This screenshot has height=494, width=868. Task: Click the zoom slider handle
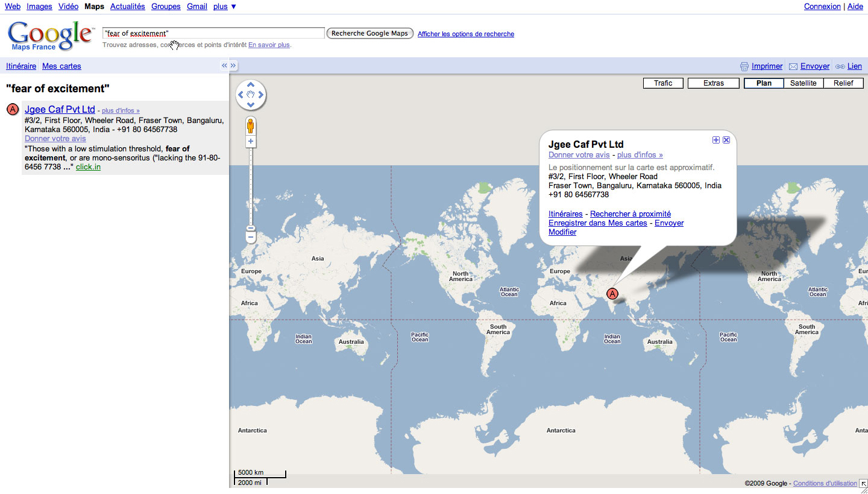point(251,229)
